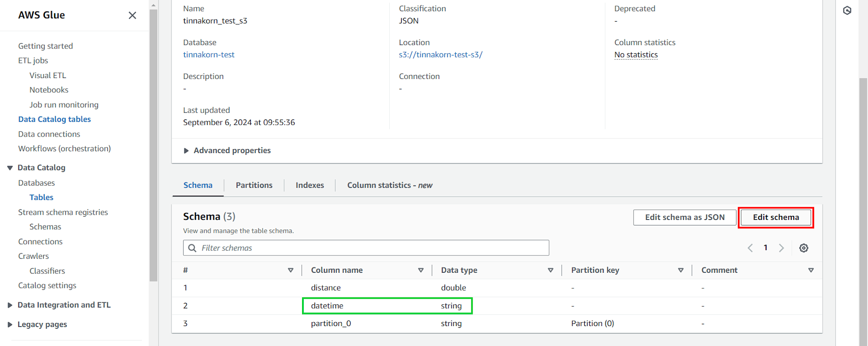
Task: Go to previous schema page arrow
Action: (x=750, y=248)
